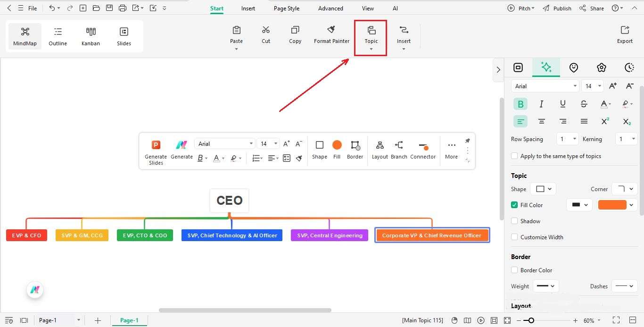Check Apply to the same type of topics

[514, 156]
